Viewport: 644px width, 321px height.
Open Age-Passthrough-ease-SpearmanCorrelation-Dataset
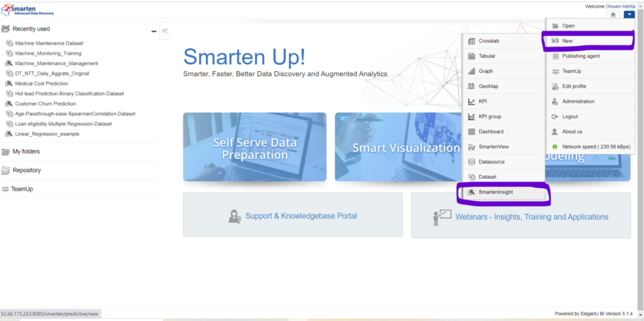pos(75,114)
